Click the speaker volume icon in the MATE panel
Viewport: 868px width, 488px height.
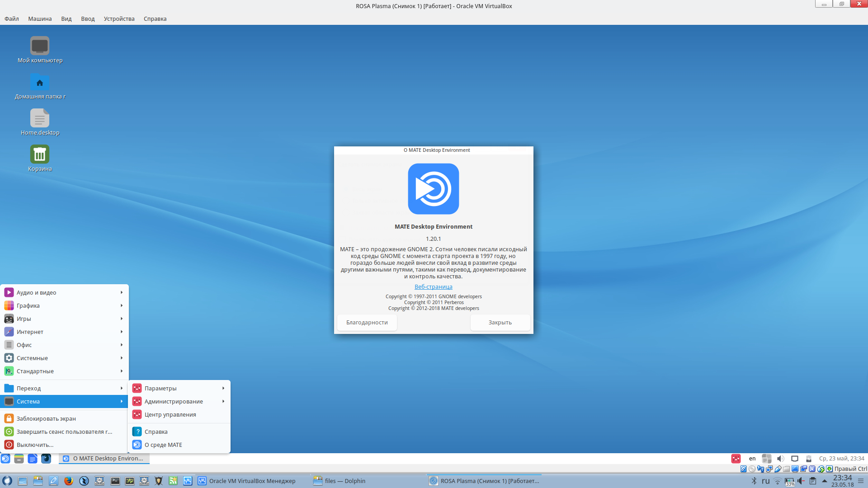(x=780, y=459)
